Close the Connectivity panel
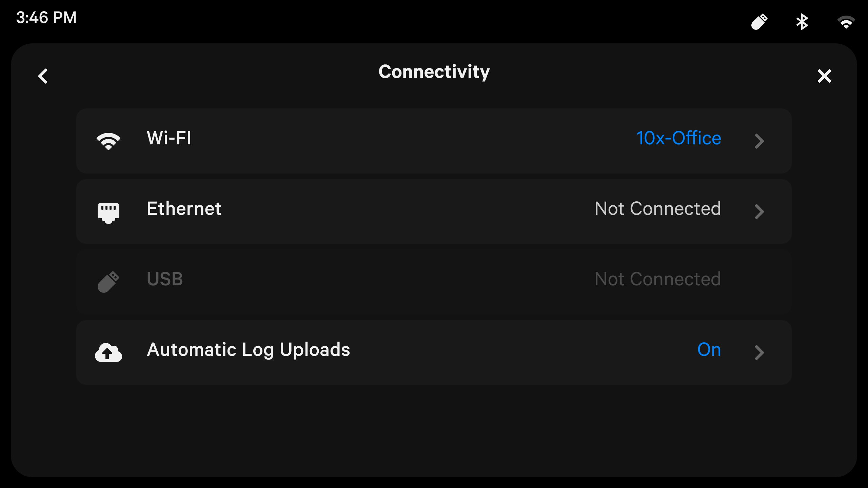Viewport: 868px width, 488px height. pyautogui.click(x=824, y=76)
